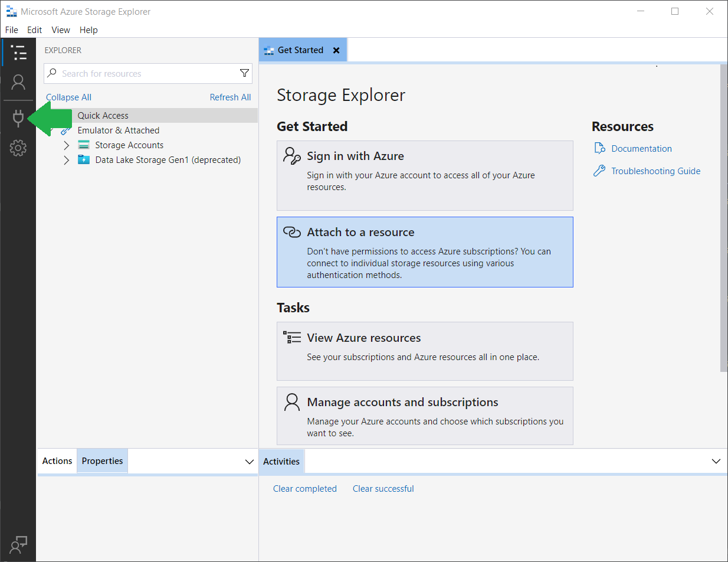
Task: Click the View Azure resources list icon
Action: click(292, 338)
